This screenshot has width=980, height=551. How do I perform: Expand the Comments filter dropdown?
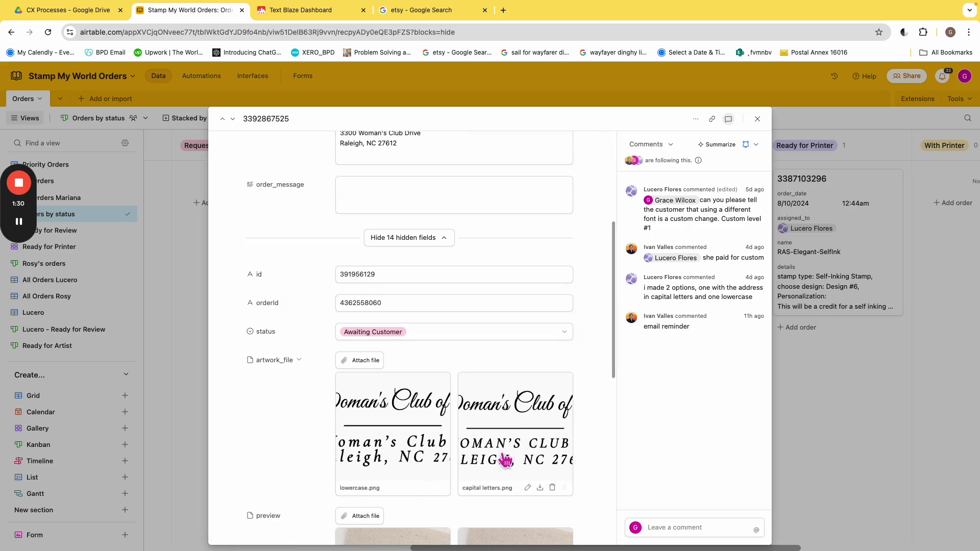pos(651,144)
